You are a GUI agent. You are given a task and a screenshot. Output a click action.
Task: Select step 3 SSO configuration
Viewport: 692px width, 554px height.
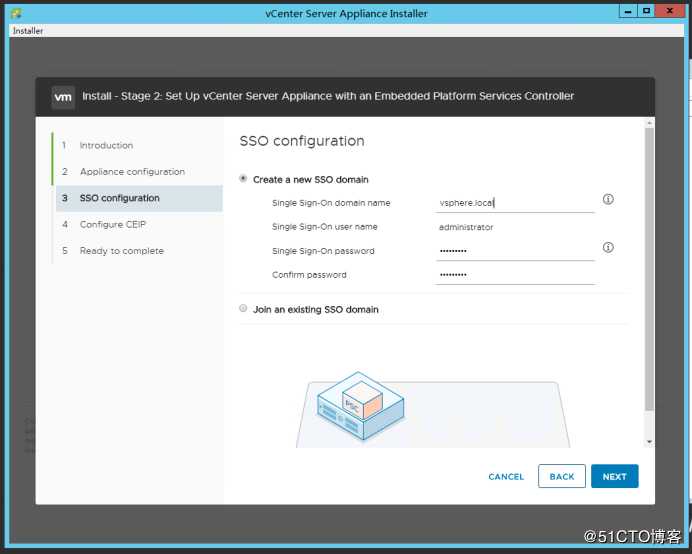point(139,198)
